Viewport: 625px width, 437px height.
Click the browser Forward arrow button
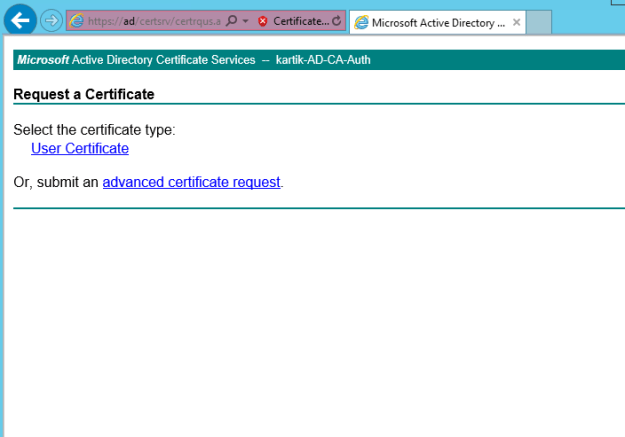(x=51, y=20)
